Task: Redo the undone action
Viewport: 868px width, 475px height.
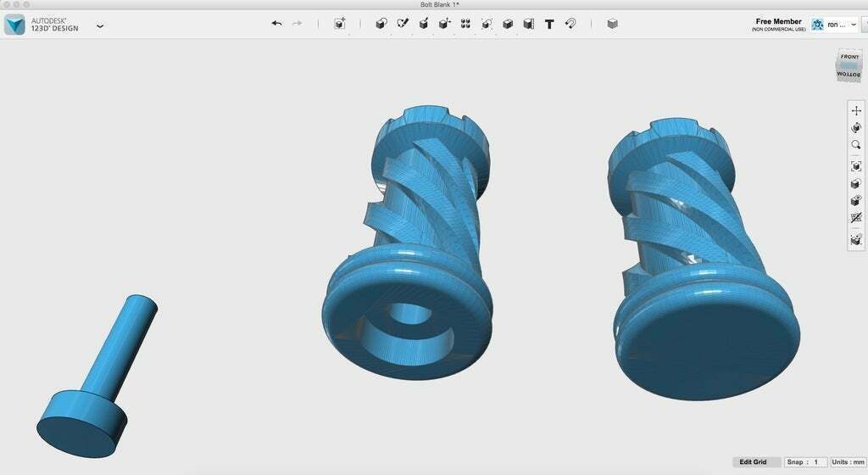Action: pos(298,23)
